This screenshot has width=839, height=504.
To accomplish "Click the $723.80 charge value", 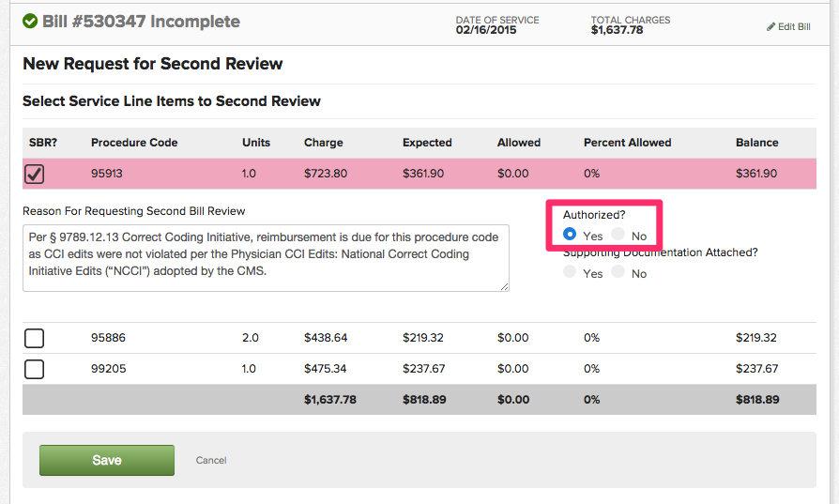I will coord(326,174).
